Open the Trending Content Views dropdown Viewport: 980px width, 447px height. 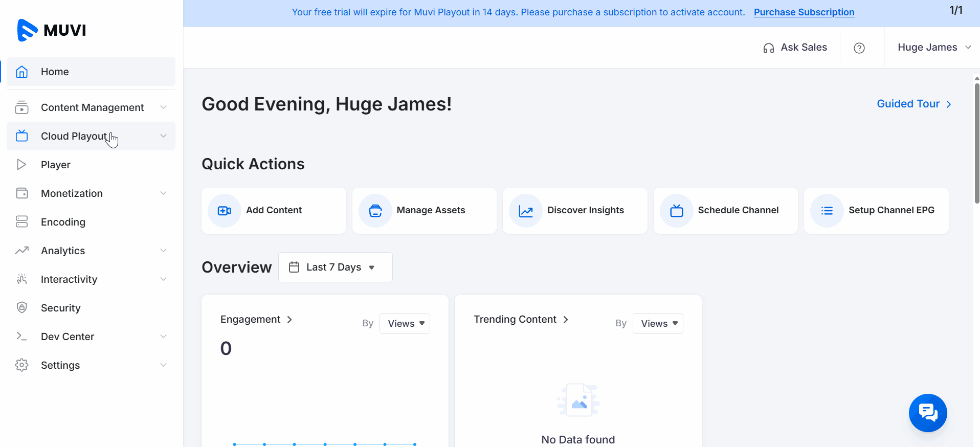(x=658, y=324)
